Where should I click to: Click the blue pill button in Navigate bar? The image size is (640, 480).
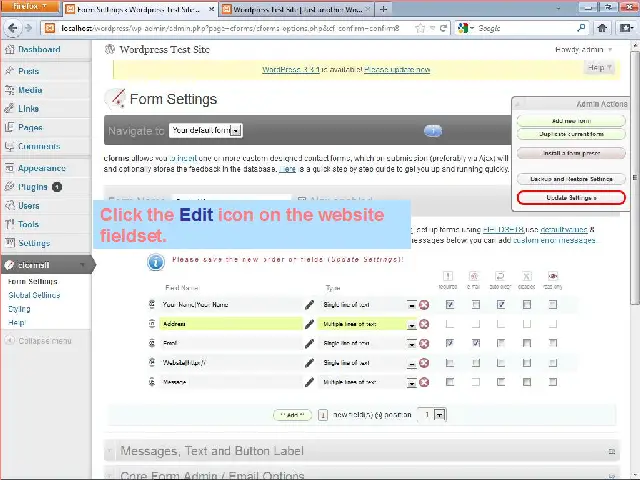coord(433,131)
